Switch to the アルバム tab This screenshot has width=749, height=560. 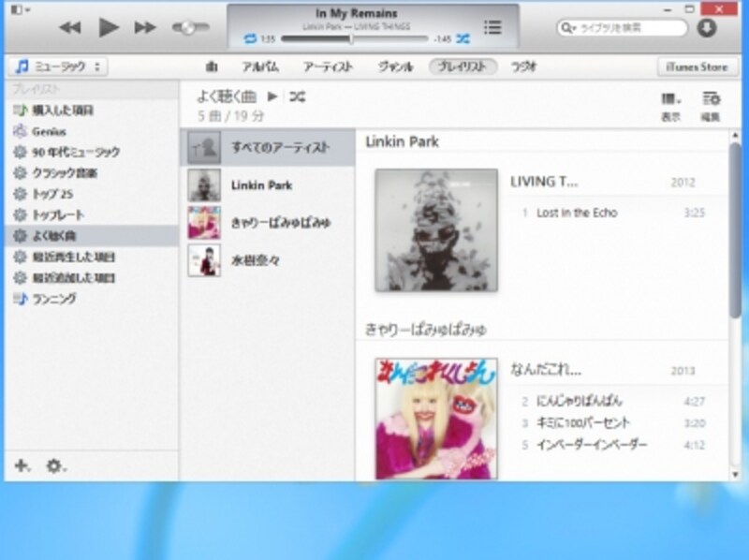(x=260, y=66)
